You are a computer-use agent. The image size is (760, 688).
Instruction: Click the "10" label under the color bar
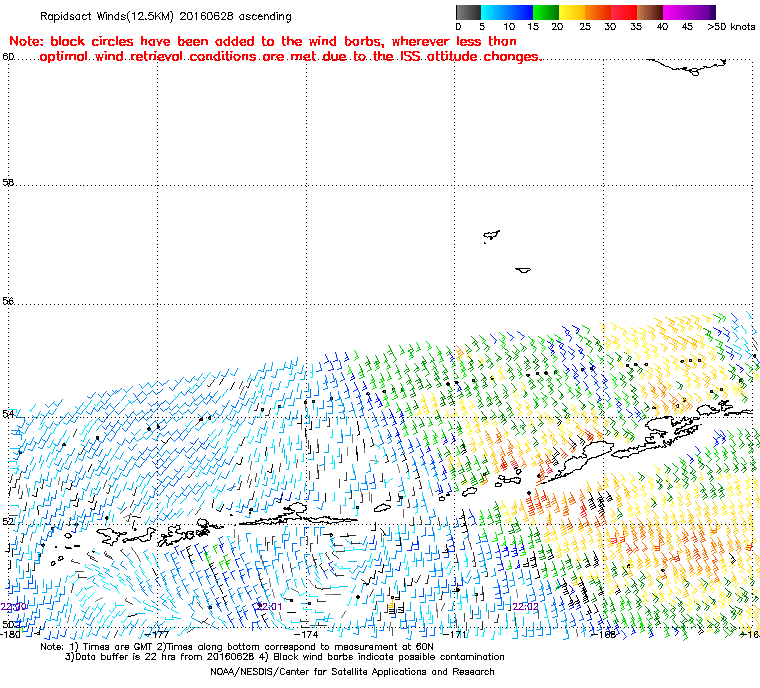tap(509, 27)
